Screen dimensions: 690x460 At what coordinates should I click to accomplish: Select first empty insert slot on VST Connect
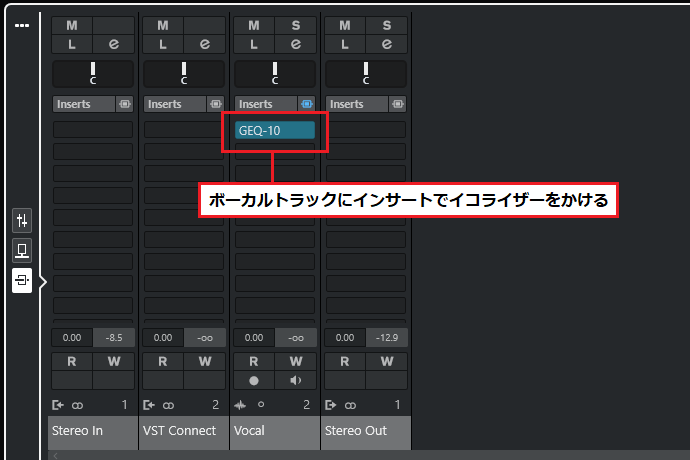coord(184,130)
